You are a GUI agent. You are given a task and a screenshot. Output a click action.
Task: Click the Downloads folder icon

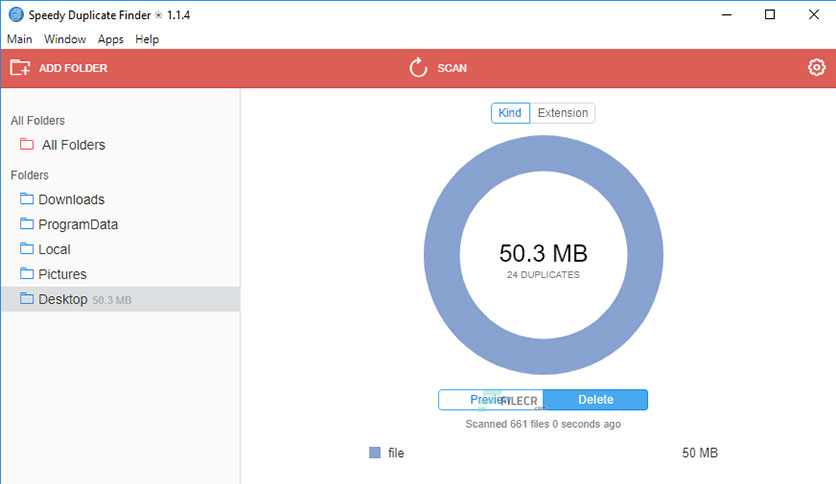pos(27,199)
